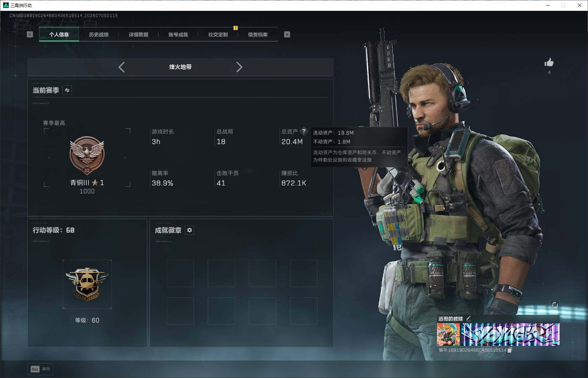
Task: Click the 总资产 question mark help icon
Action: 304,131
